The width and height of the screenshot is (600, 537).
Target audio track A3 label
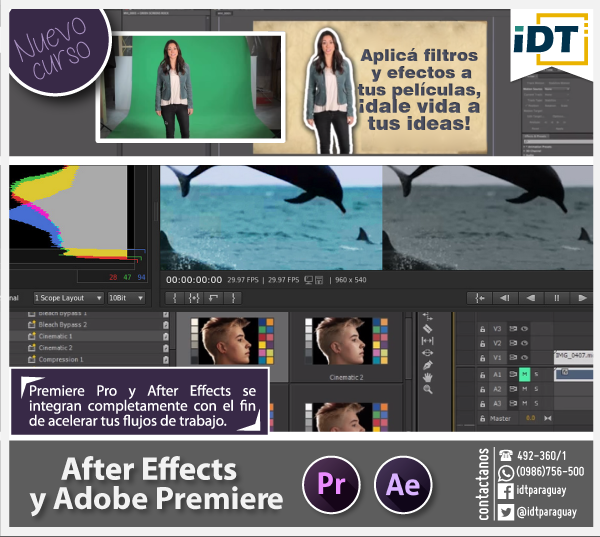click(x=497, y=403)
